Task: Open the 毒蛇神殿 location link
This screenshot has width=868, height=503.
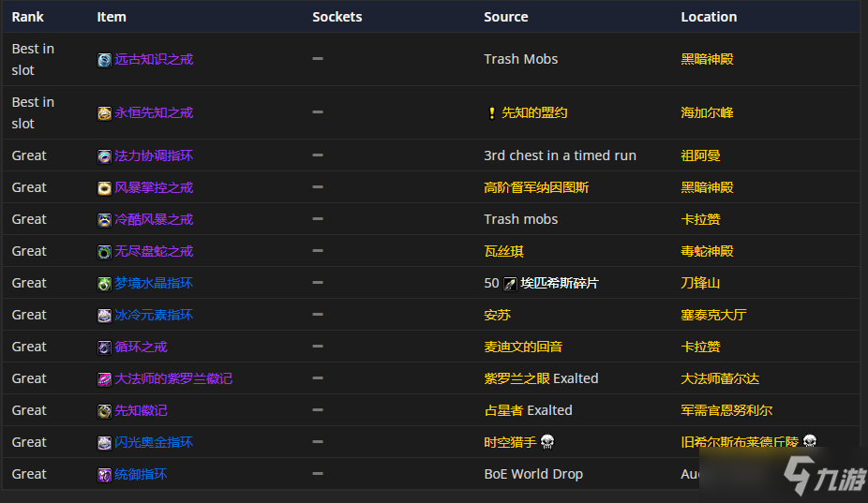Action: tap(707, 251)
